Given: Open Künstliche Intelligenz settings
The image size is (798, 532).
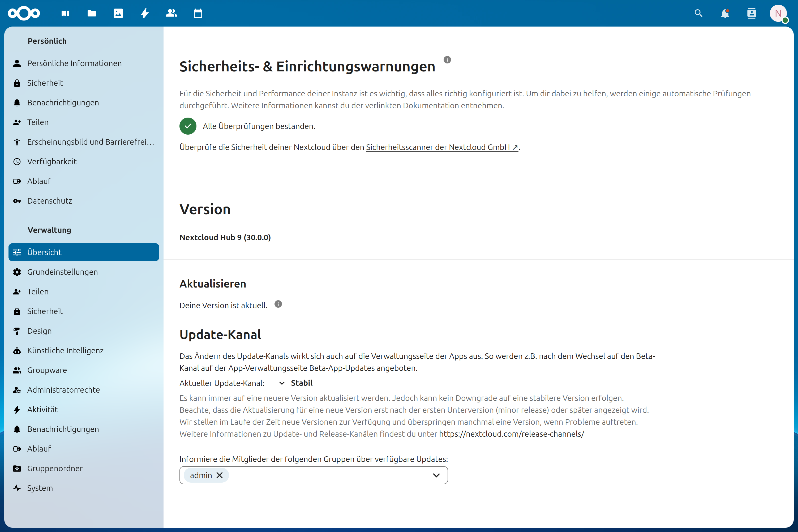Looking at the screenshot, I should coord(84,350).
